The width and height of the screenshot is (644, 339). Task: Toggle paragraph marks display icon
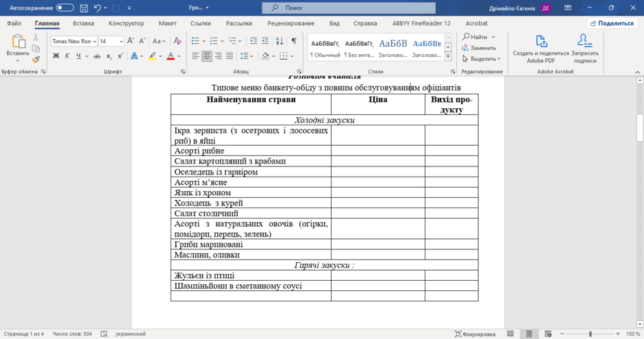tap(294, 40)
